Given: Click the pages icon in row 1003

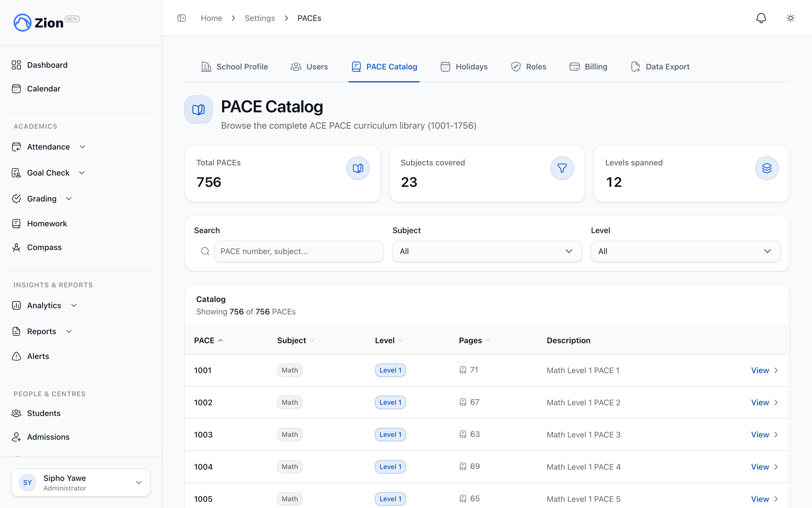Looking at the screenshot, I should [x=463, y=434].
